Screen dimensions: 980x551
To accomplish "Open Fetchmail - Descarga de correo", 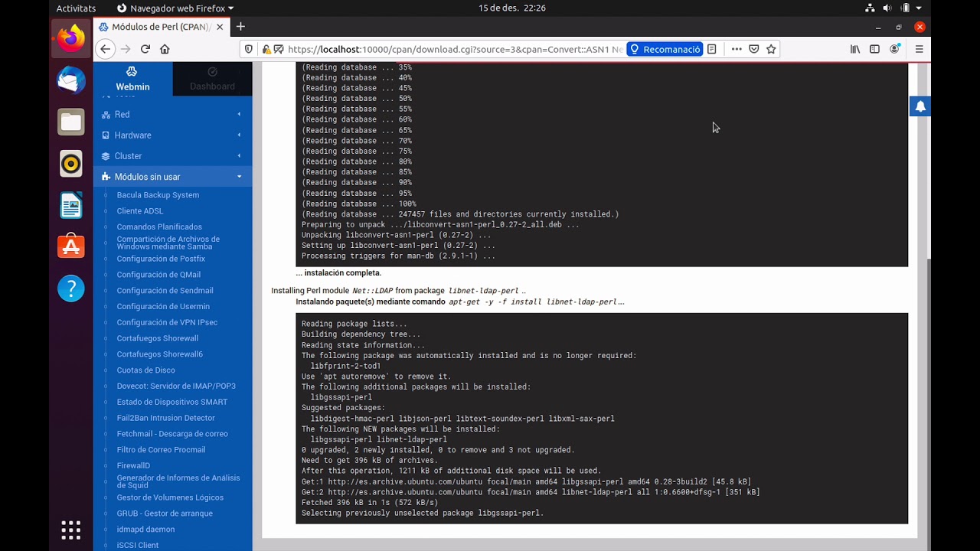I will tap(172, 434).
